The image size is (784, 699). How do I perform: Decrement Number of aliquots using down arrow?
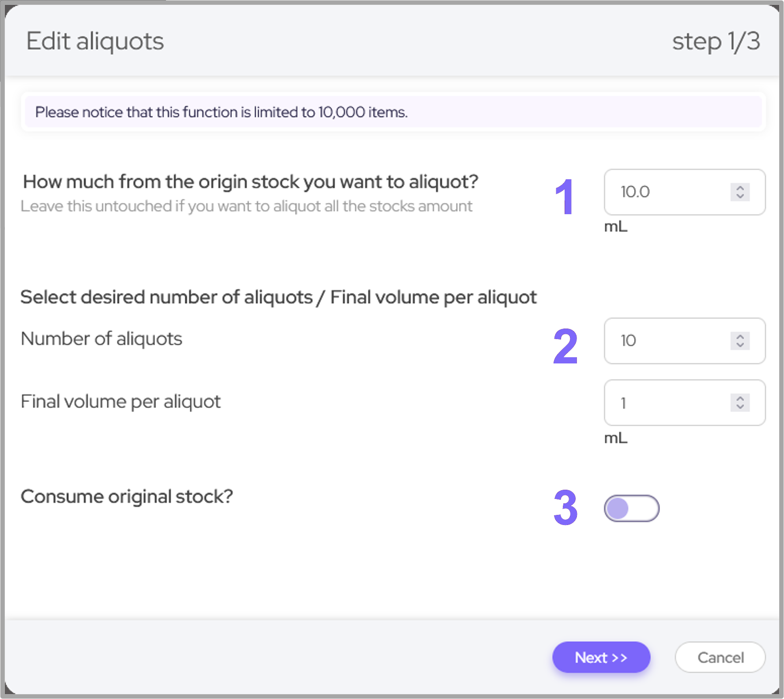pyautogui.click(x=740, y=345)
